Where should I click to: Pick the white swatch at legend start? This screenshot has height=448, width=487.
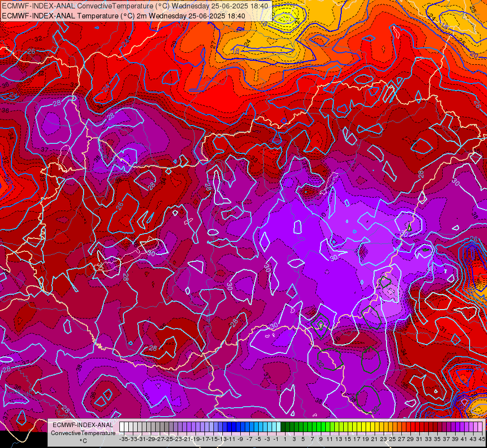click(x=122, y=427)
